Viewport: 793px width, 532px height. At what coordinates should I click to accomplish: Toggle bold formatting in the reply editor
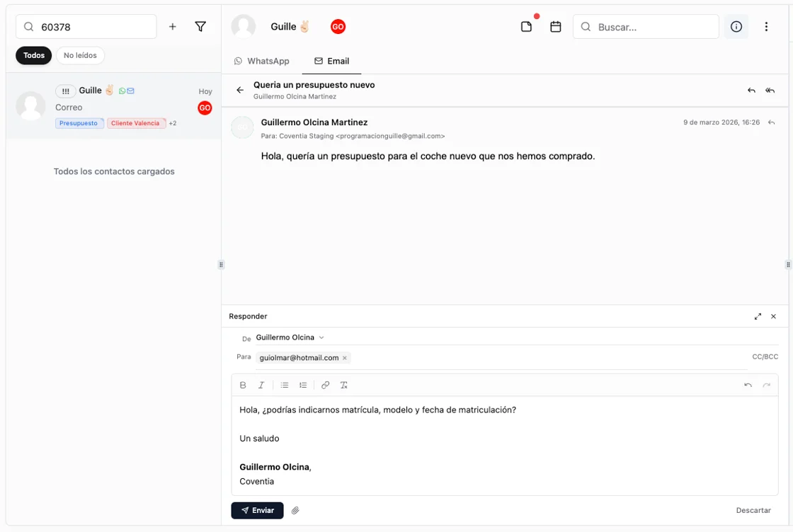(x=243, y=385)
